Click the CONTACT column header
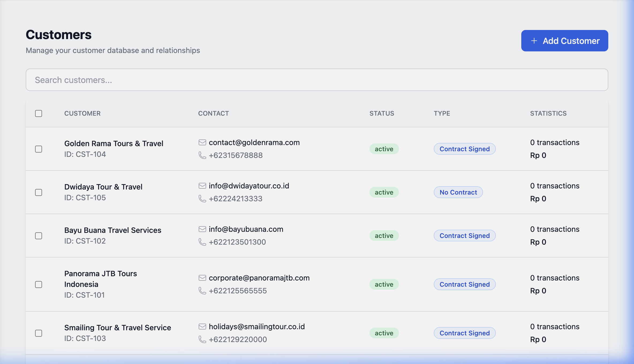The height and width of the screenshot is (364, 634). (x=213, y=113)
